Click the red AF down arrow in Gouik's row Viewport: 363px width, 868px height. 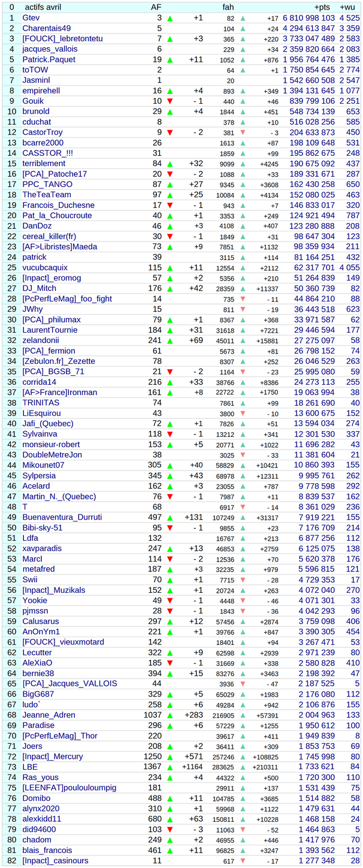[x=170, y=101]
